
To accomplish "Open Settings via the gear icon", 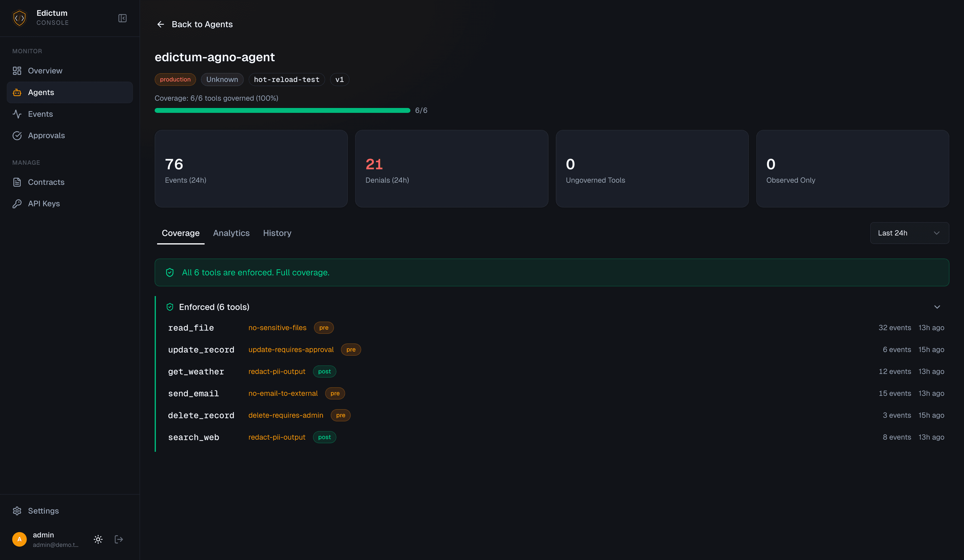I will [17, 511].
